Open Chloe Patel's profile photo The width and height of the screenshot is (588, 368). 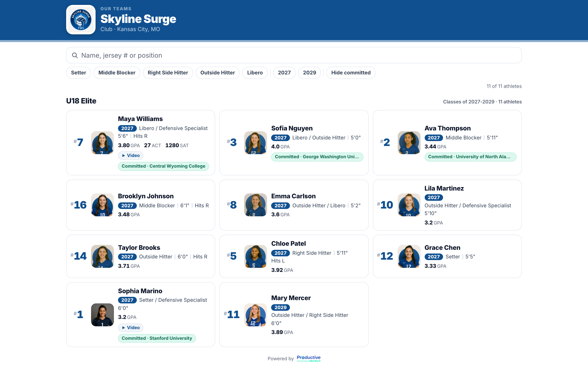click(x=255, y=256)
